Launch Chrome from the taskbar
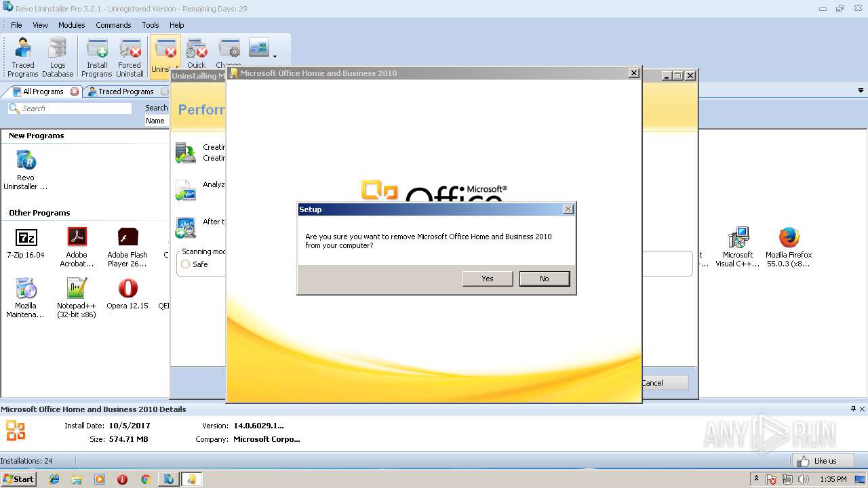This screenshot has width=868, height=488. (x=145, y=479)
